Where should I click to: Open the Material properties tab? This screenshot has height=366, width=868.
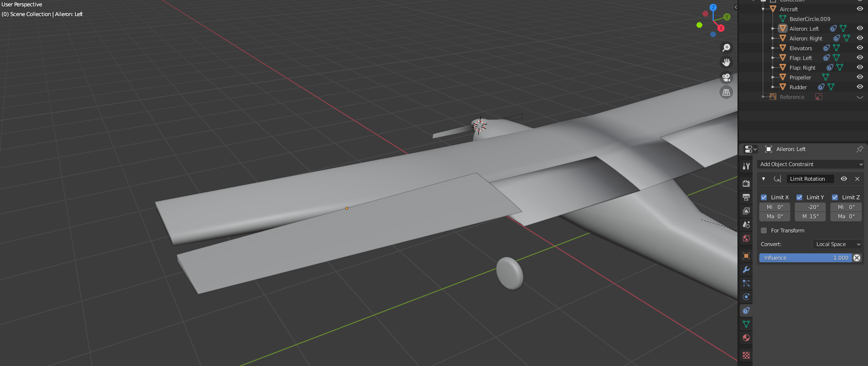tap(746, 337)
